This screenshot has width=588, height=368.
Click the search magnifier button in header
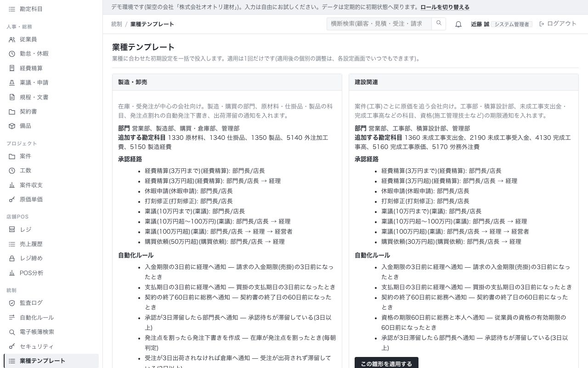point(439,23)
